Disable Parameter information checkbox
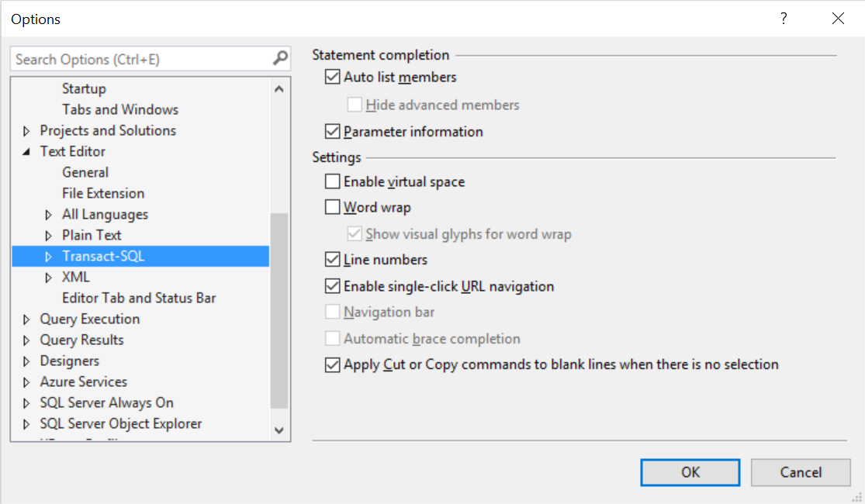 click(333, 132)
